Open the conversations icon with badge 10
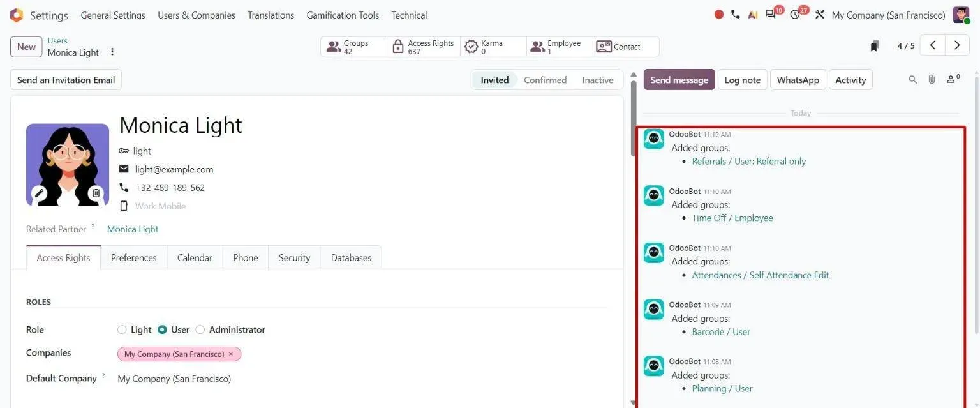980x408 pixels. pos(772,14)
